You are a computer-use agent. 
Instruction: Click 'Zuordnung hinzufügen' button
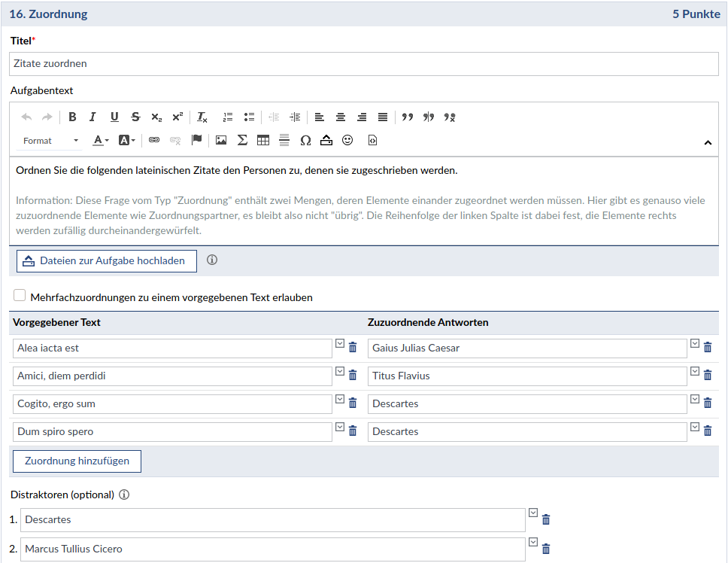[77, 461]
